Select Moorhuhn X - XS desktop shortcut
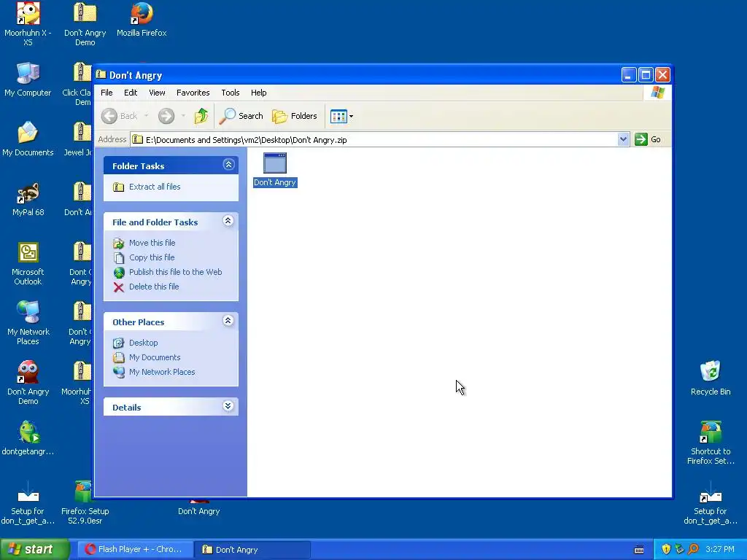 tap(28, 24)
